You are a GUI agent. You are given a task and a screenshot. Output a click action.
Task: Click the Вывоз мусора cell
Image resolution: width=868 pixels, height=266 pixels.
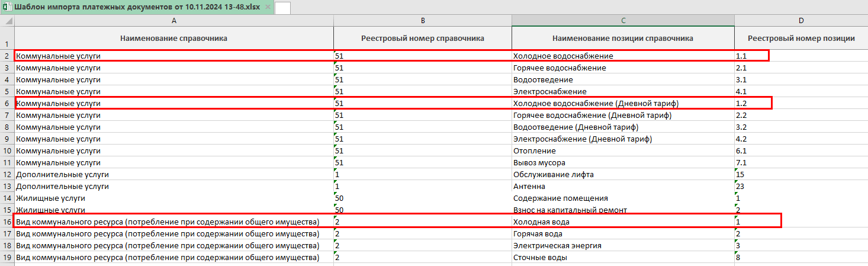539,163
